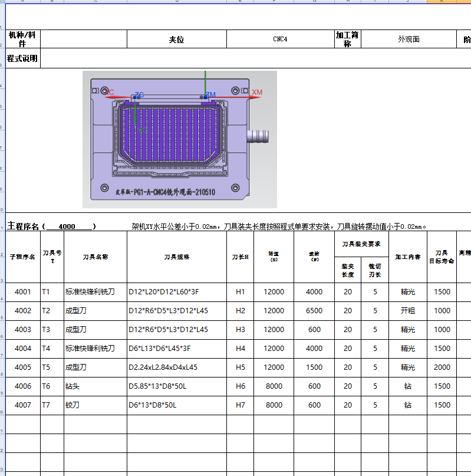Select the '加工简称' label cell
This screenshot has width=471, height=476.
348,39
